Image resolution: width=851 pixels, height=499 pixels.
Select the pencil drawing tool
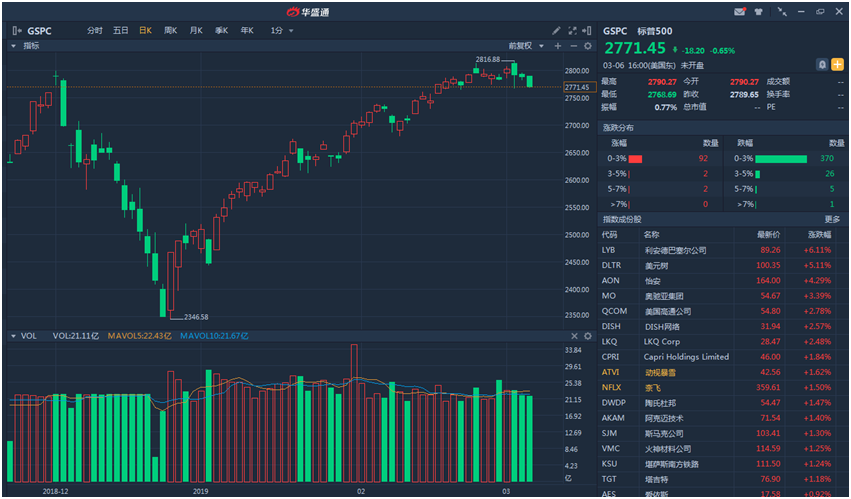pyautogui.click(x=556, y=31)
